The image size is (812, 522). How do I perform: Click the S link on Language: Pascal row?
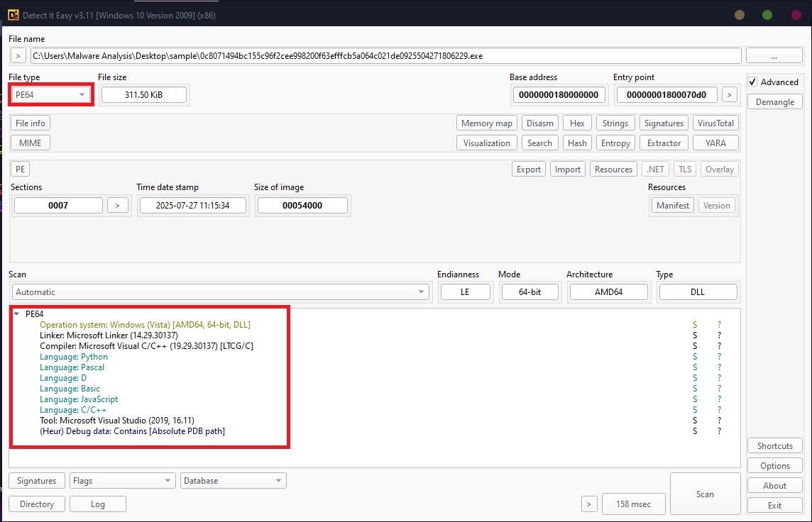tap(695, 367)
